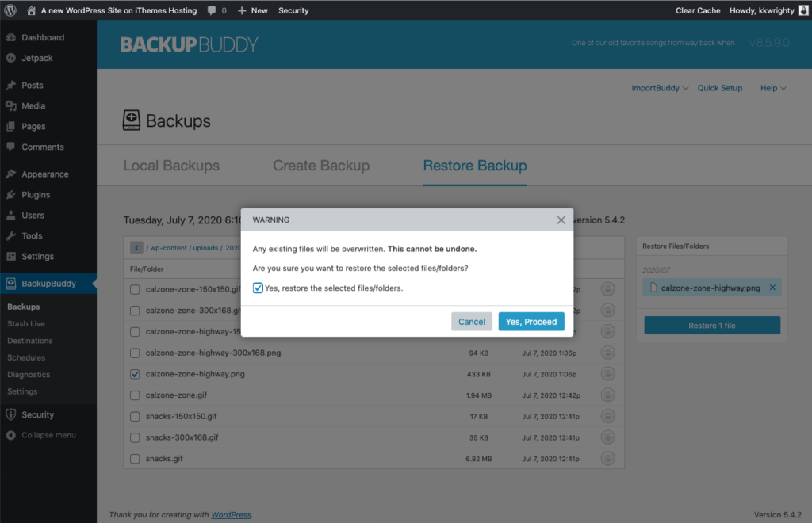This screenshot has height=523, width=812.
Task: Click the Yes, Proceed button
Action: (531, 322)
